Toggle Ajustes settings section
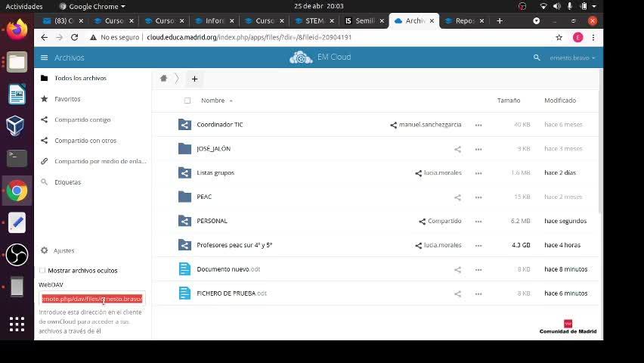The image size is (644, 363). point(58,250)
